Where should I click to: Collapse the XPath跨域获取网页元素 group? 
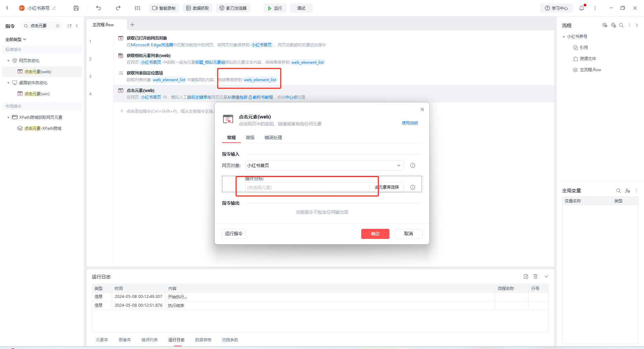click(x=8, y=117)
